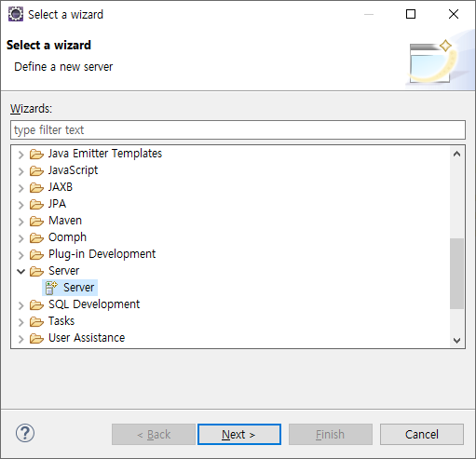Screen dimensions: 476x459
Task: Click the Oomph folder icon
Action: click(x=36, y=237)
